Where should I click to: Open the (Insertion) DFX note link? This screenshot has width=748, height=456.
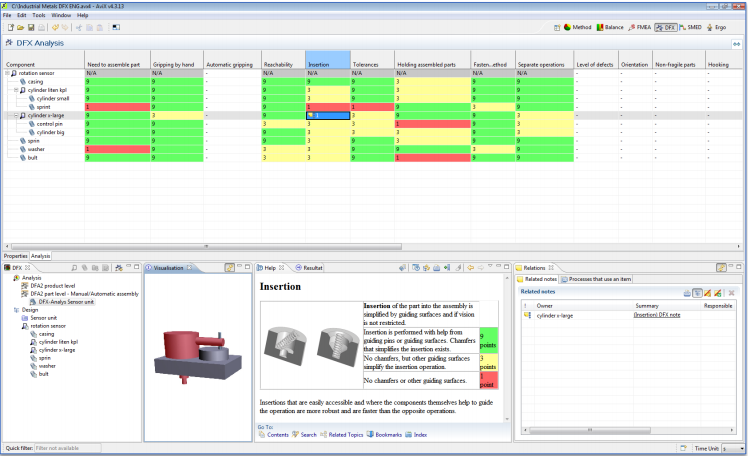tap(656, 314)
